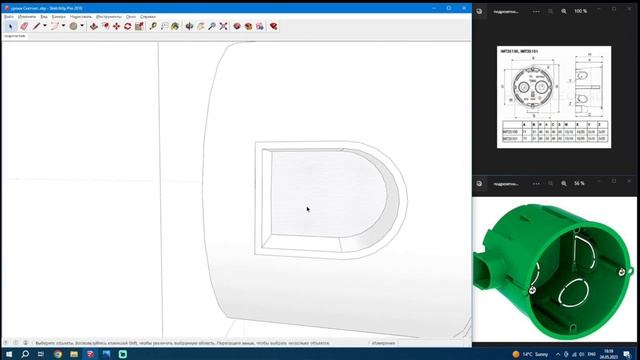
Task: Open the Circle shapes dropdown arrow
Action: coord(82,26)
